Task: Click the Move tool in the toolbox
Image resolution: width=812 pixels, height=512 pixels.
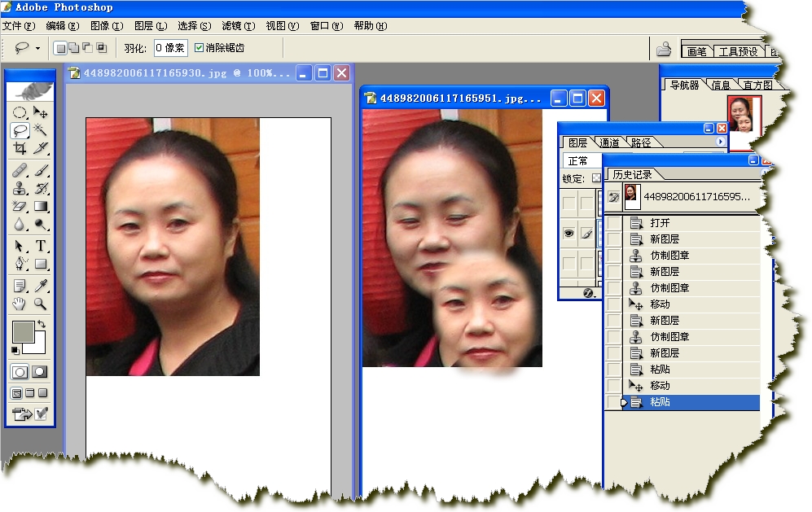Action: [40, 112]
